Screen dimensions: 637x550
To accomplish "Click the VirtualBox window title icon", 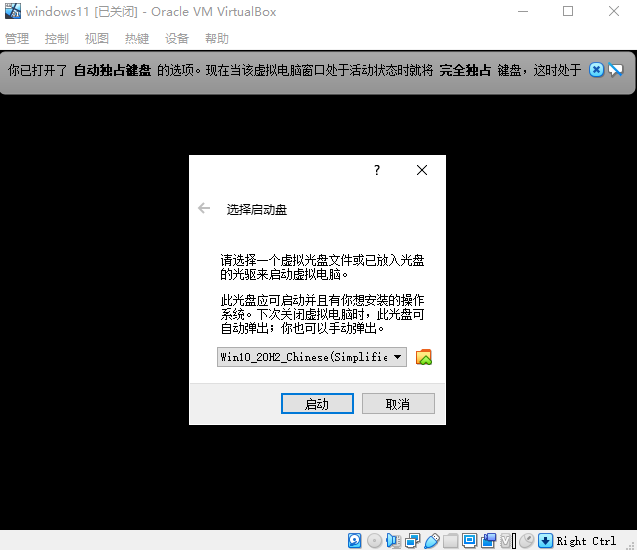I will 13,11.
